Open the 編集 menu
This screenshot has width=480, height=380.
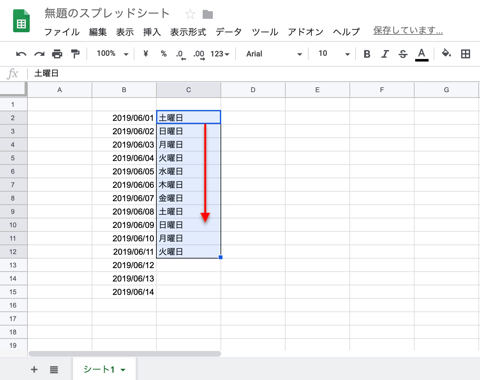(98, 32)
